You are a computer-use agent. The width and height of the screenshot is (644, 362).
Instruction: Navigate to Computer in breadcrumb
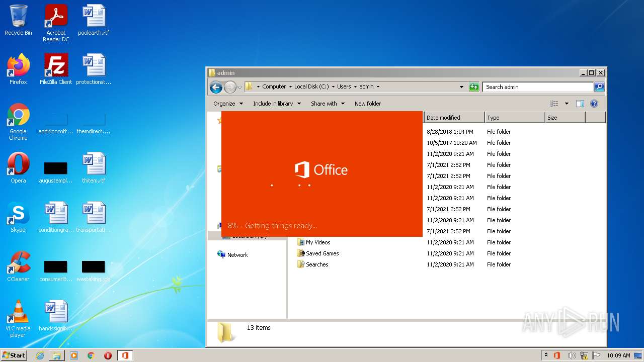pyautogui.click(x=274, y=87)
